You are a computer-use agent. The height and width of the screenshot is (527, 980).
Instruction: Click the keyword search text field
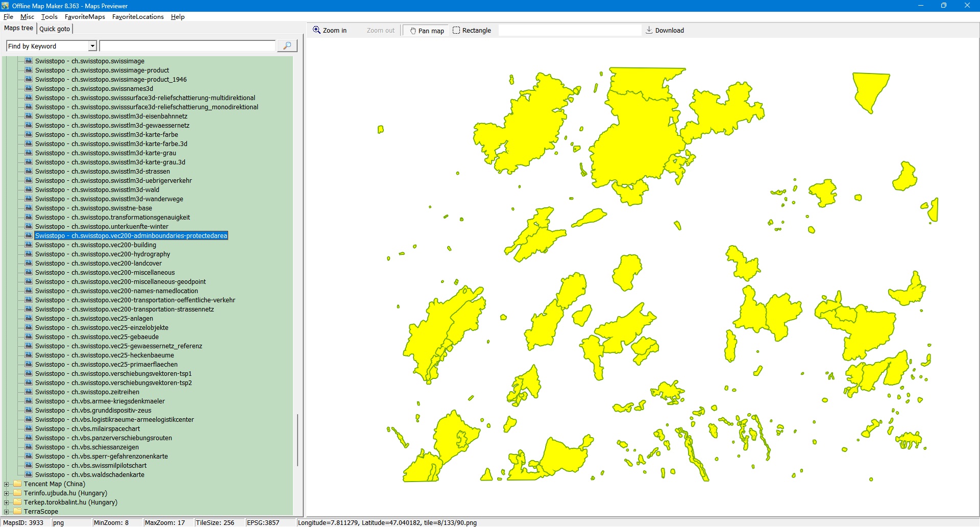coord(187,46)
